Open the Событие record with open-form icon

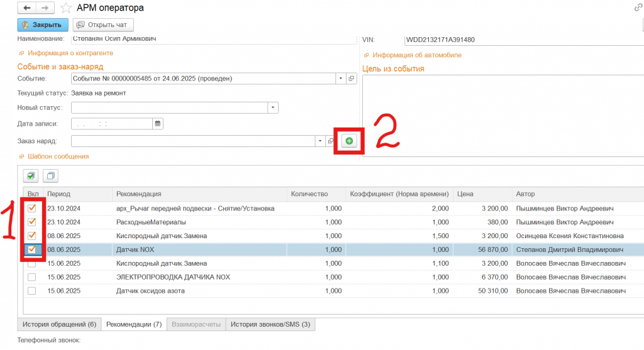pyautogui.click(x=352, y=79)
